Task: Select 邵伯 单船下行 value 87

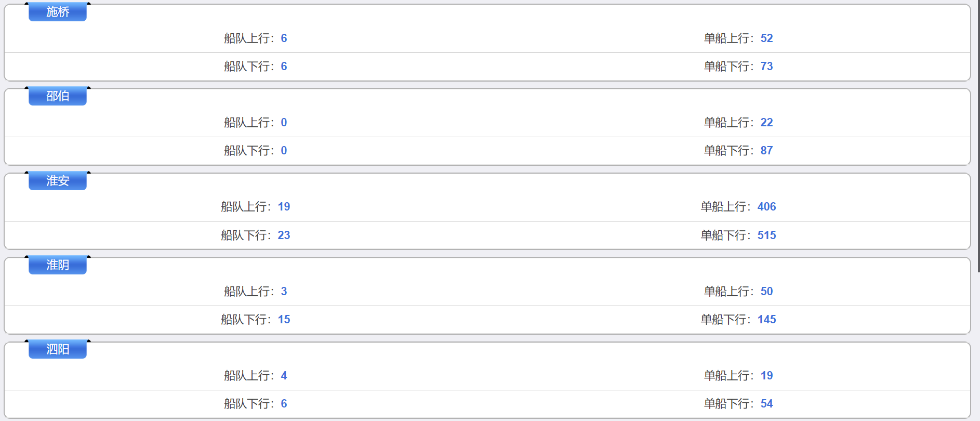Action: click(766, 151)
